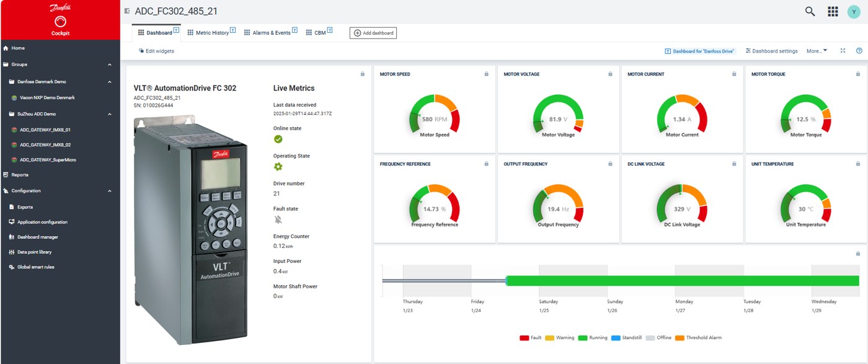Click the lock icon on the drive info widget
Image resolution: width=868 pixels, height=364 pixels.
(362, 74)
